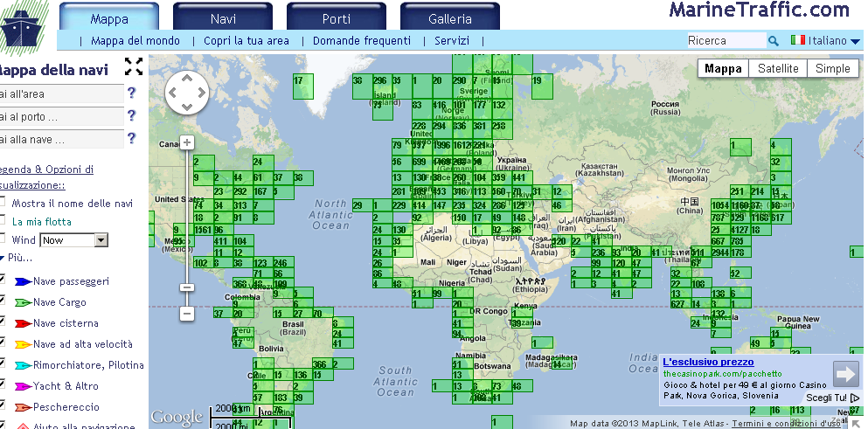
Task: Click the search magnifier icon
Action: click(x=774, y=40)
